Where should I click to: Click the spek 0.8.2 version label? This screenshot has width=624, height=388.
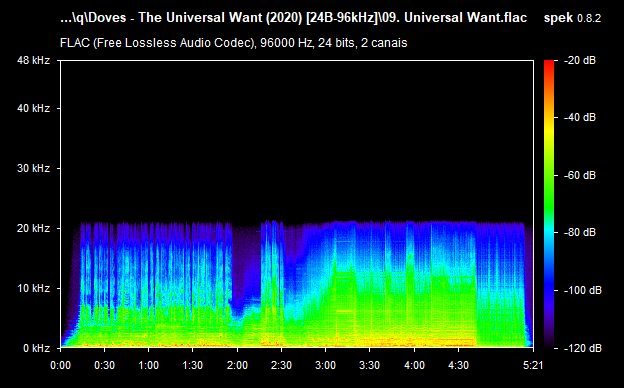pos(572,18)
